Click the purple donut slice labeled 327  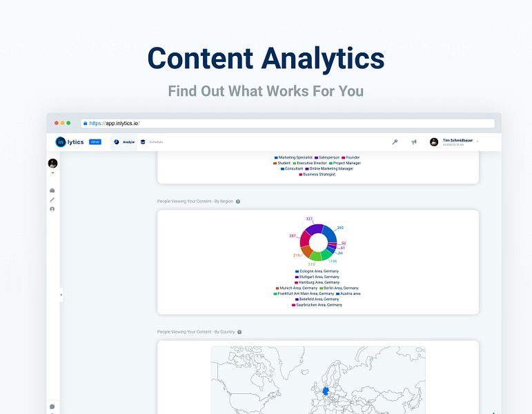[314, 229]
